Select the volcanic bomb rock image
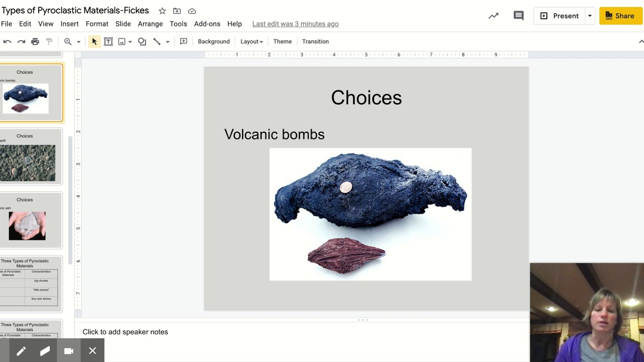 (x=370, y=214)
